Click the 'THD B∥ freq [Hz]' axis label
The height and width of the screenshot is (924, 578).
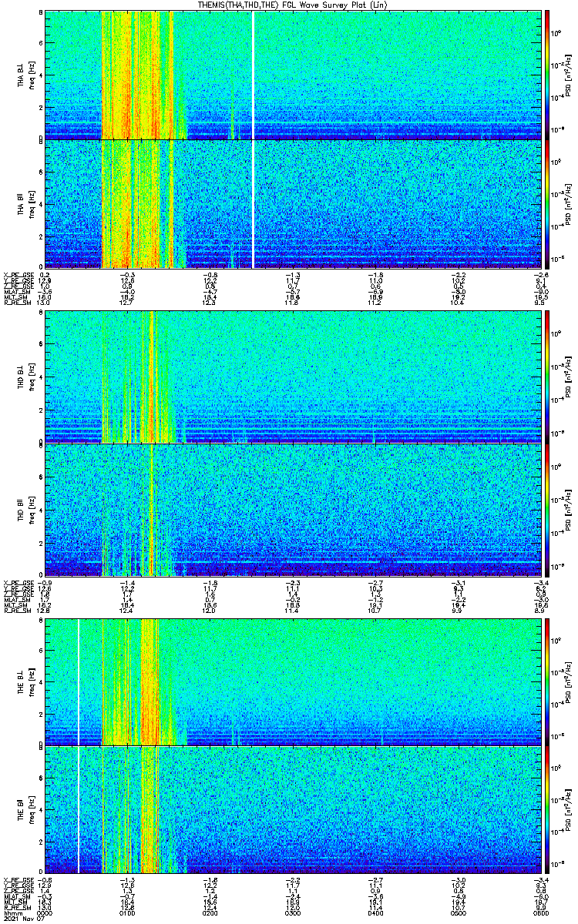26,509
